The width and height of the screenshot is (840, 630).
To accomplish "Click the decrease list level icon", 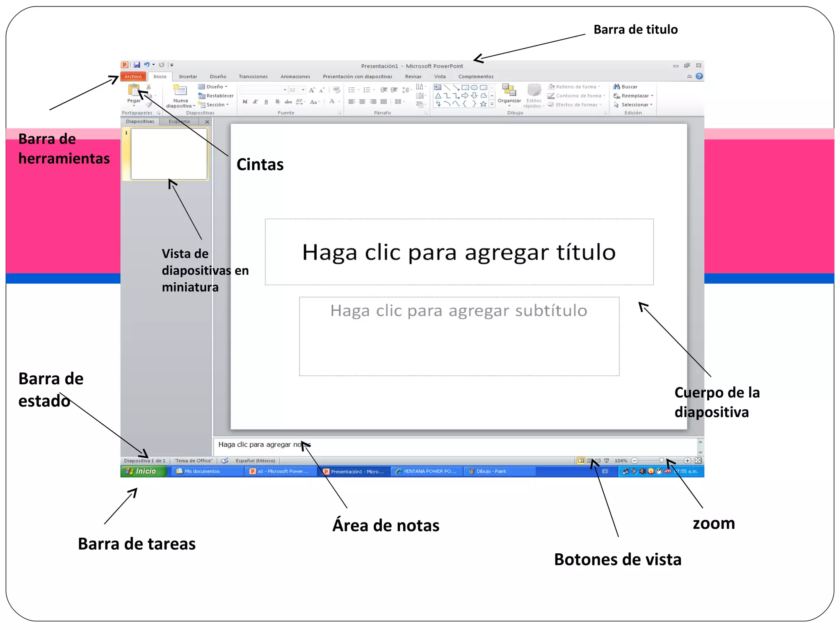I will [383, 90].
